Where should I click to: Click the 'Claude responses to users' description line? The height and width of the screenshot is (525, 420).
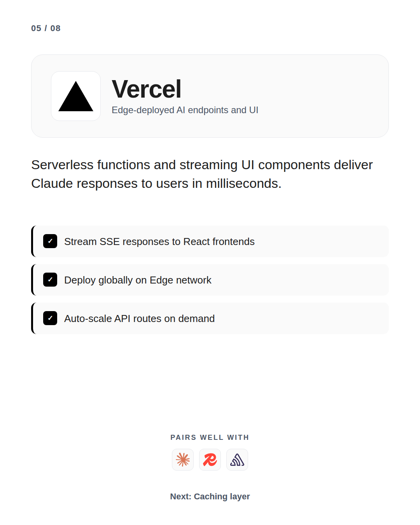(156, 184)
